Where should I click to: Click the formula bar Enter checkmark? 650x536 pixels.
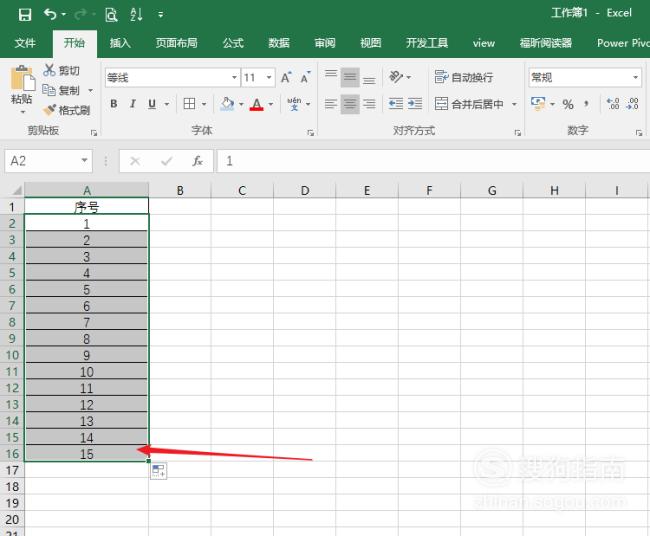click(x=167, y=161)
